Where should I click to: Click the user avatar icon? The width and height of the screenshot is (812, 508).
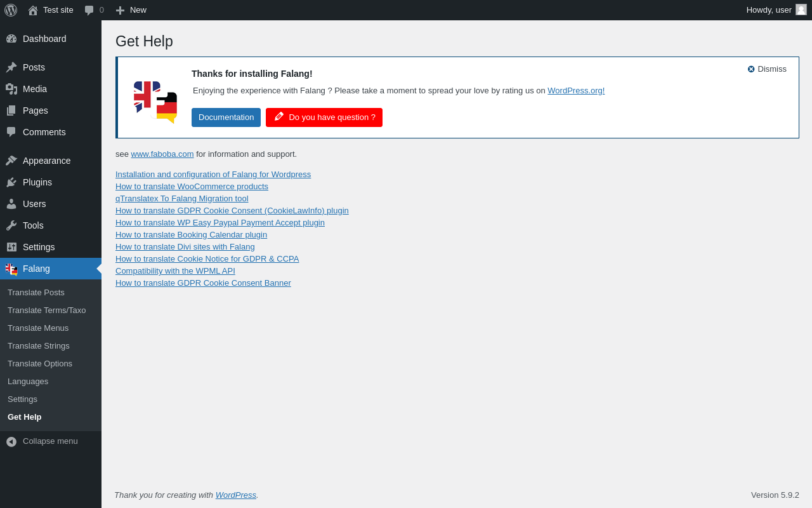tap(801, 10)
